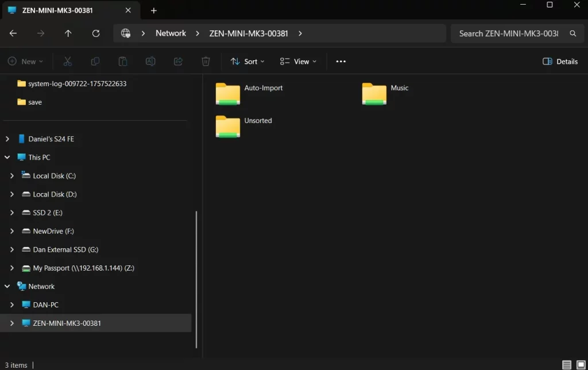This screenshot has height=370, width=588.
Task: Select SSD 2 (E:) drive
Action: tap(47, 213)
